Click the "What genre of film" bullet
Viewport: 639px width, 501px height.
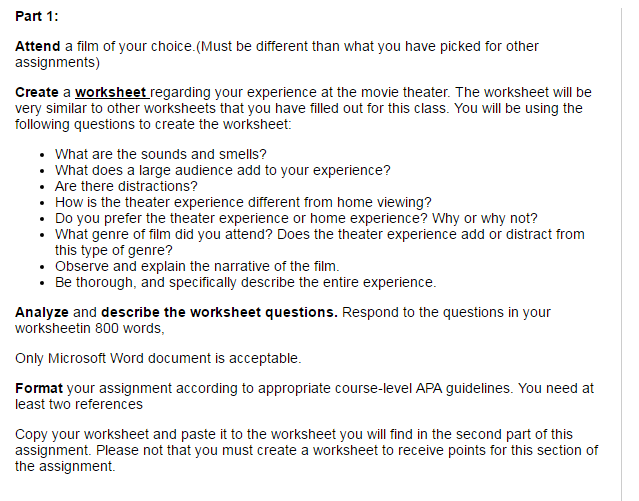pos(320,234)
